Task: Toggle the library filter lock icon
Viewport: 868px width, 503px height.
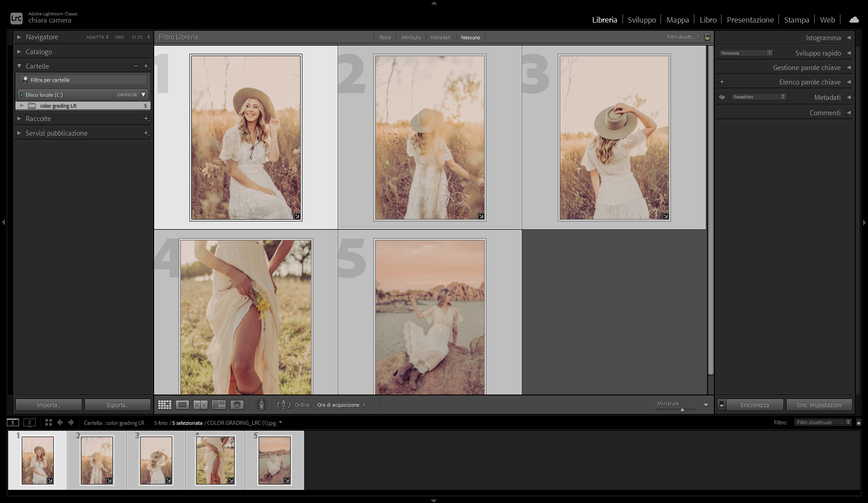Action: point(708,37)
